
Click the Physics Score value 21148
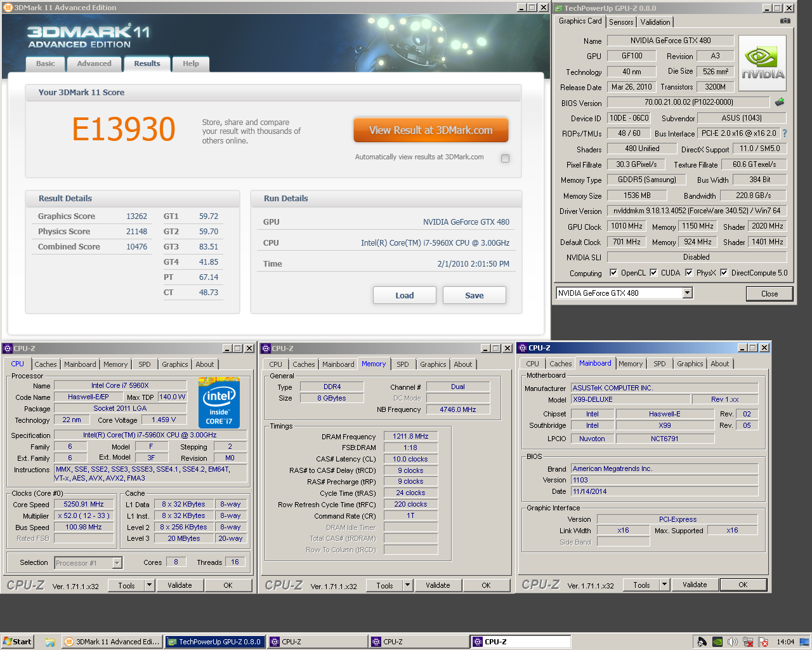click(x=136, y=232)
